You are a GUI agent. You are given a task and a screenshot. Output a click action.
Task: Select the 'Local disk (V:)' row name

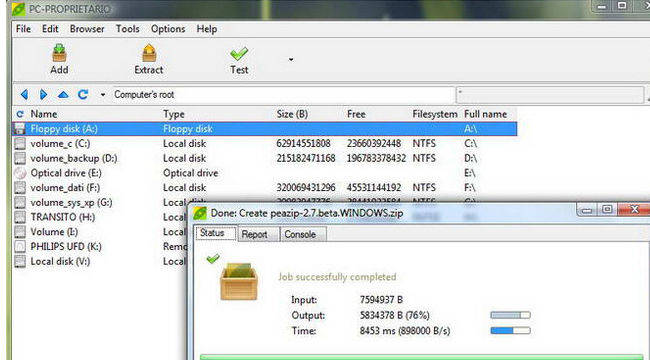pos(60,261)
